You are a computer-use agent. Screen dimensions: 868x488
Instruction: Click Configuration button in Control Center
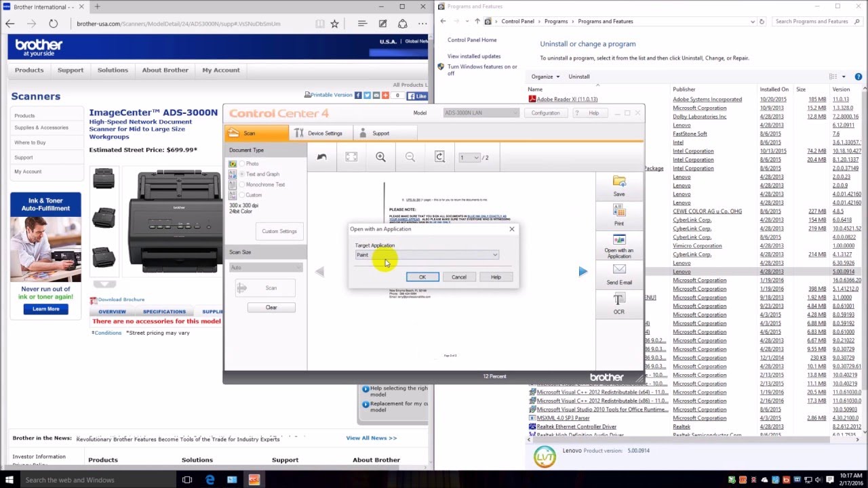point(545,113)
